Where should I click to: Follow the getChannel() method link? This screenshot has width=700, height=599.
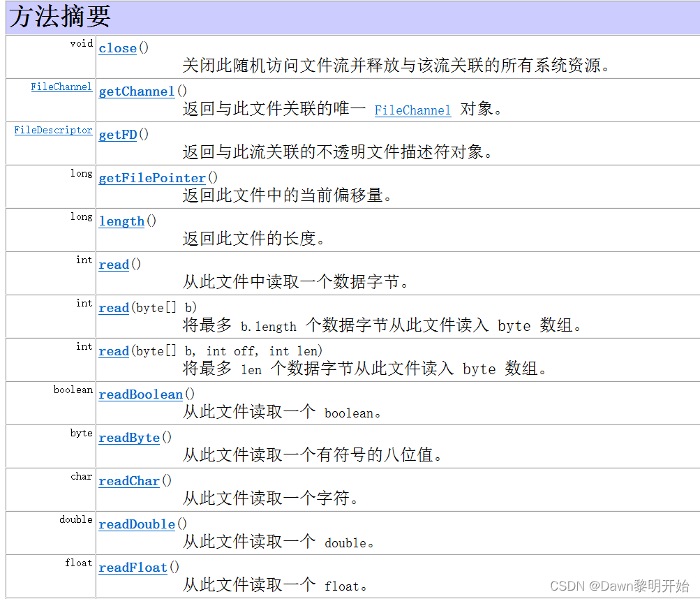pyautogui.click(x=136, y=91)
